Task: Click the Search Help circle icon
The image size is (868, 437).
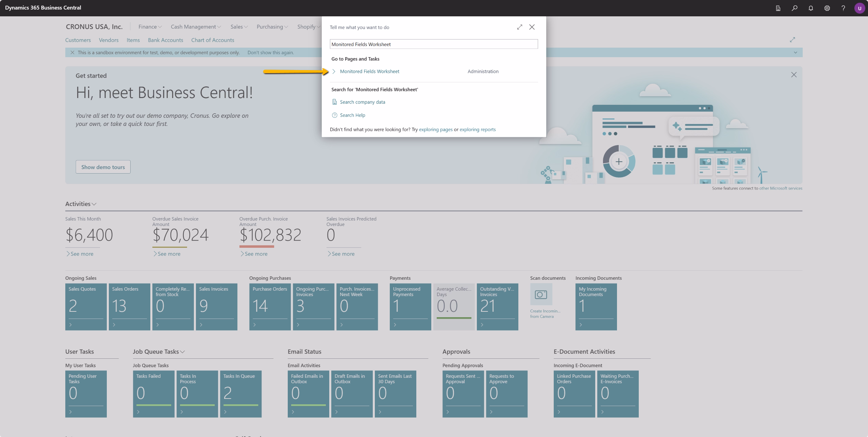Action: 334,115
